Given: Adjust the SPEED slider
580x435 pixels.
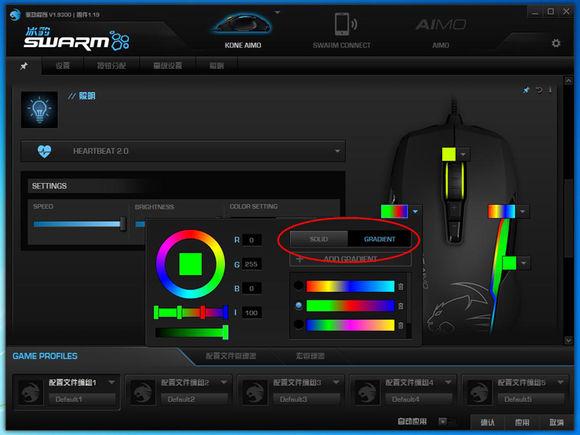Looking at the screenshot, I should [80, 224].
